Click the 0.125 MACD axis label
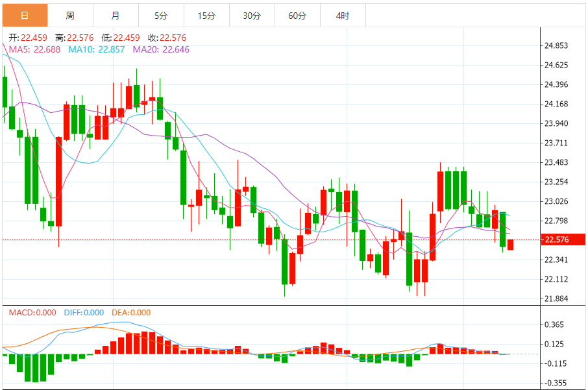This screenshot has width=588, height=390. 554,344
